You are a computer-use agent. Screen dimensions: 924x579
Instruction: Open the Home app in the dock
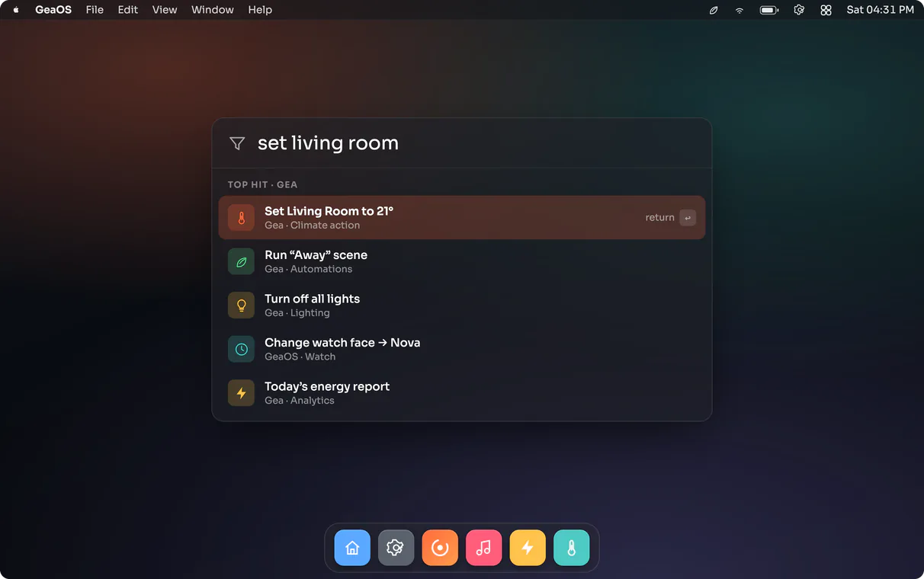pos(352,548)
